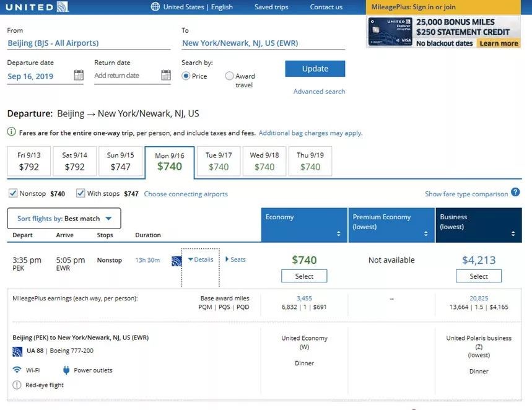Image resolution: width=532 pixels, height=410 pixels.
Task: Click the fare comparison help question icon
Action: pyautogui.click(x=515, y=193)
